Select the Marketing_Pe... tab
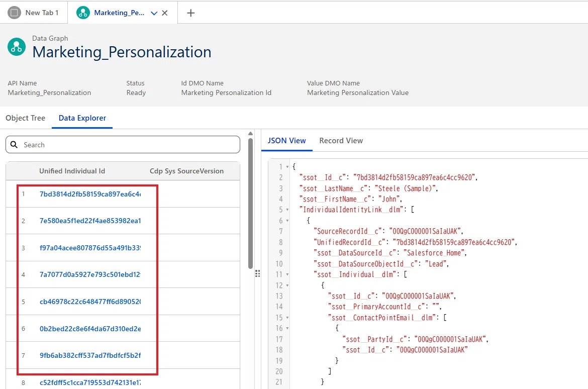 pyautogui.click(x=119, y=13)
